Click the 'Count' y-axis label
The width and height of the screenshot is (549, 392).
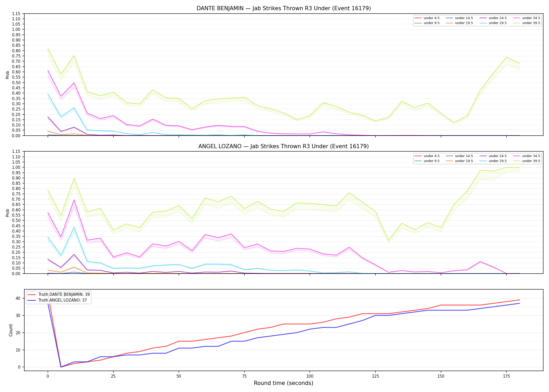point(11,330)
